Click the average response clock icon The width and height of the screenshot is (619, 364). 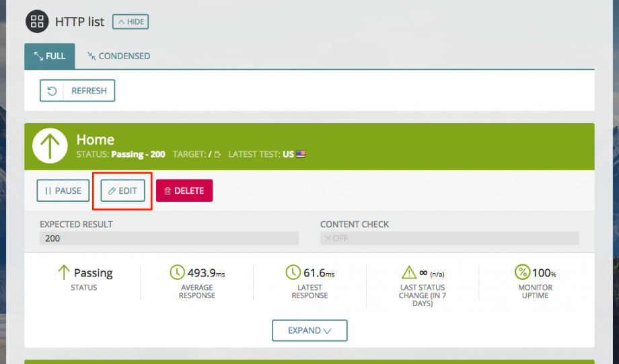pyautogui.click(x=177, y=272)
